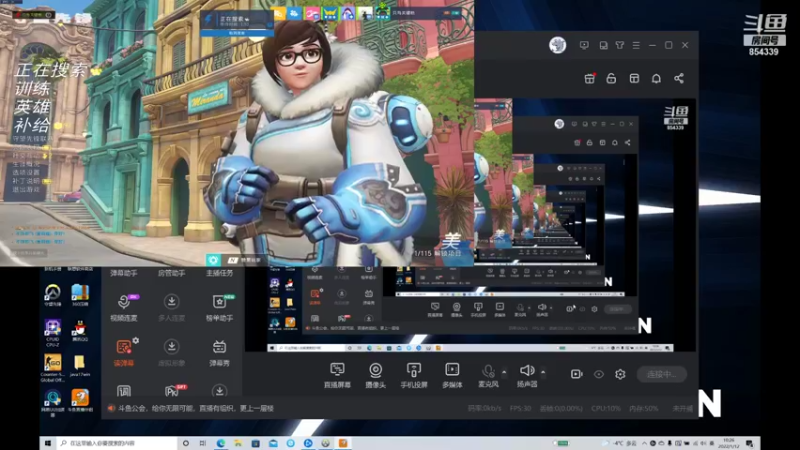Open the settings gear in the control bar
This screenshot has width=800, height=450.
(620, 374)
